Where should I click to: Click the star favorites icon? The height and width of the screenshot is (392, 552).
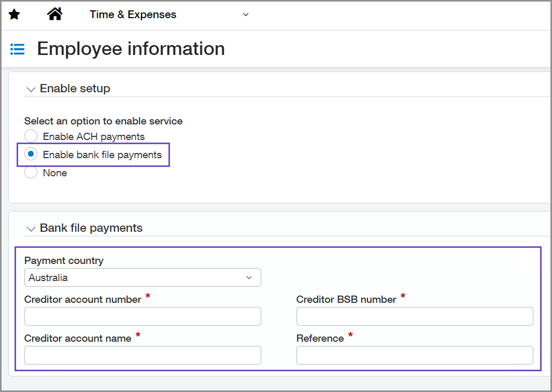tap(15, 15)
